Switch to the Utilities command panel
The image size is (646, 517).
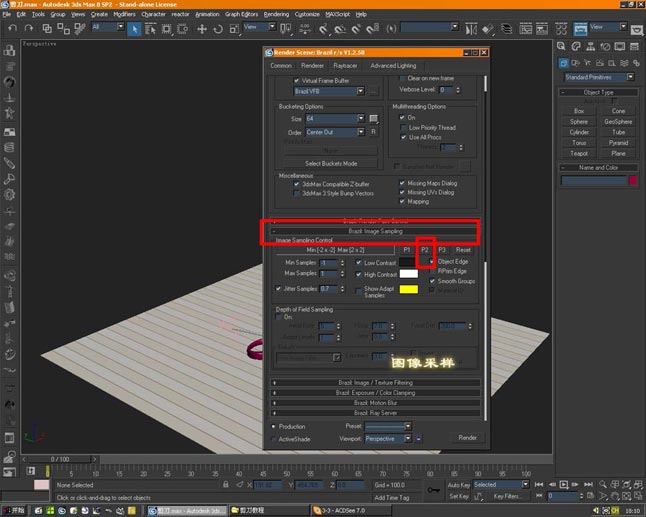pos(634,46)
